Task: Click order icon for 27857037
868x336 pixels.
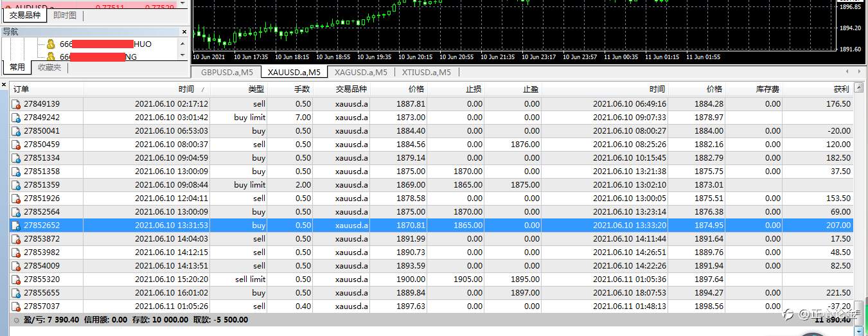Action: click(16, 306)
